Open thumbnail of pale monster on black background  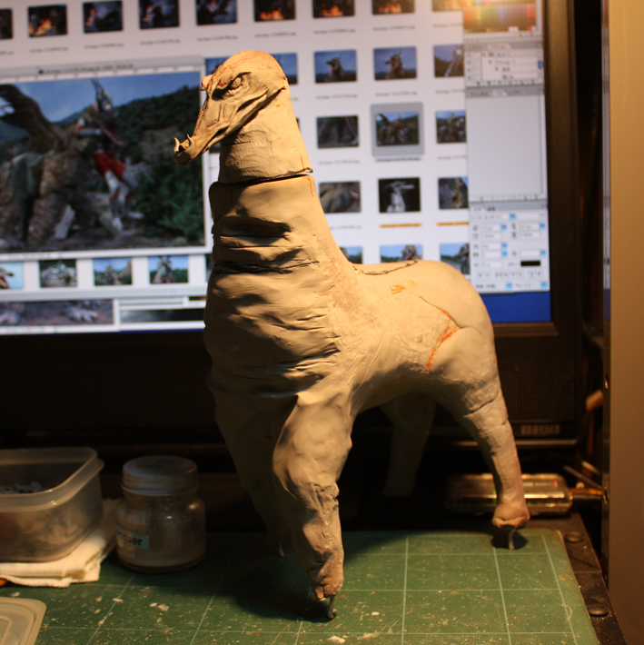(x=399, y=194)
